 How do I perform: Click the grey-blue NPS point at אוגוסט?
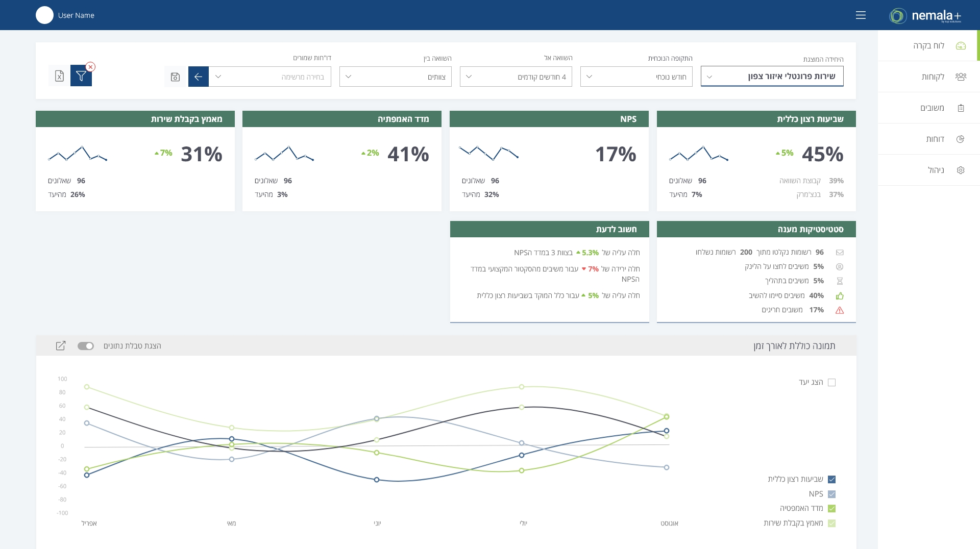pos(667,468)
